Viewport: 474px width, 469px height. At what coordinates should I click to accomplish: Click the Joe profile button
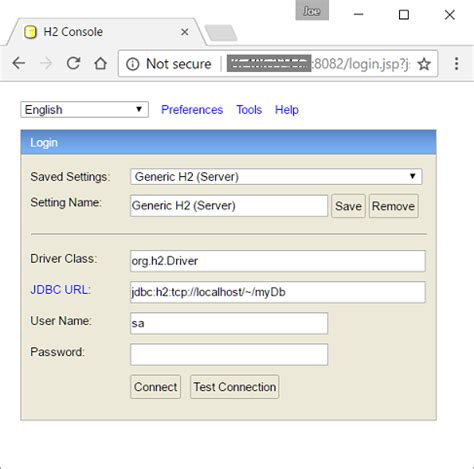pos(312,11)
